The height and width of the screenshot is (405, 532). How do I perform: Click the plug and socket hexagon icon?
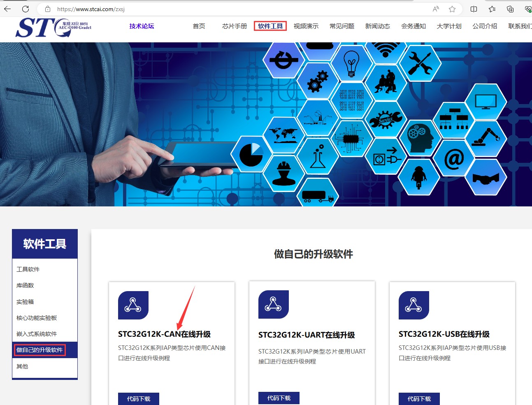pyautogui.click(x=386, y=157)
